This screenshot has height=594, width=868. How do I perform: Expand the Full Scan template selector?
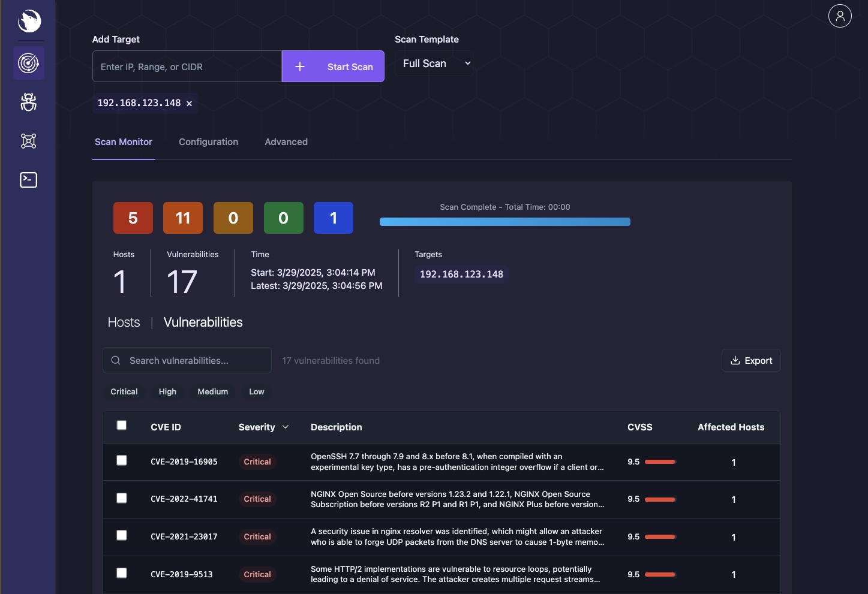(434, 63)
